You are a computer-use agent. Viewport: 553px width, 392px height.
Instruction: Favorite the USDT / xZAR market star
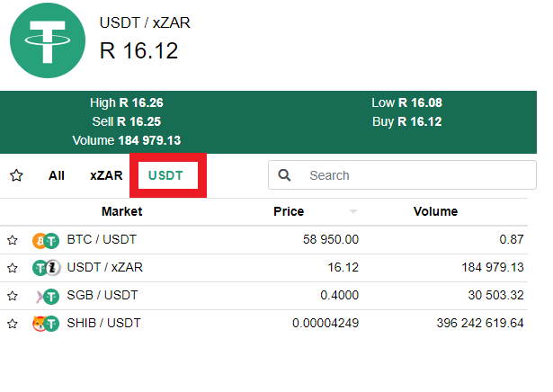point(13,268)
